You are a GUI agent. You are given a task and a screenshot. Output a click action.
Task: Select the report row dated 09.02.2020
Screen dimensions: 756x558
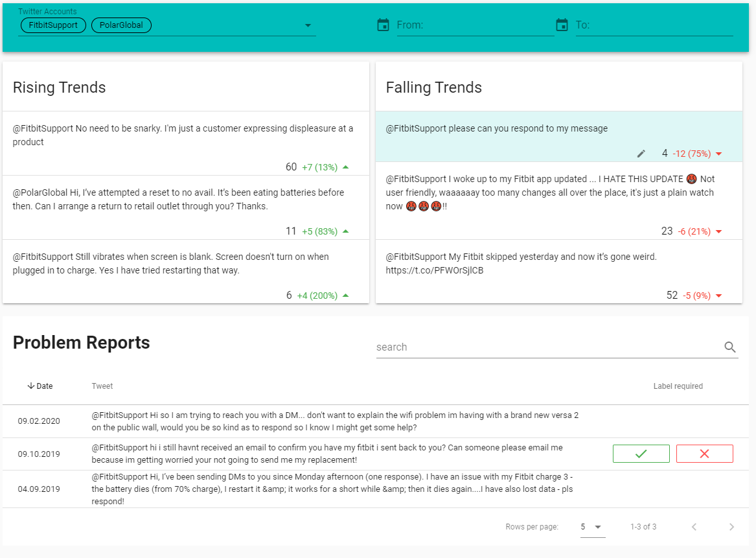click(376, 421)
